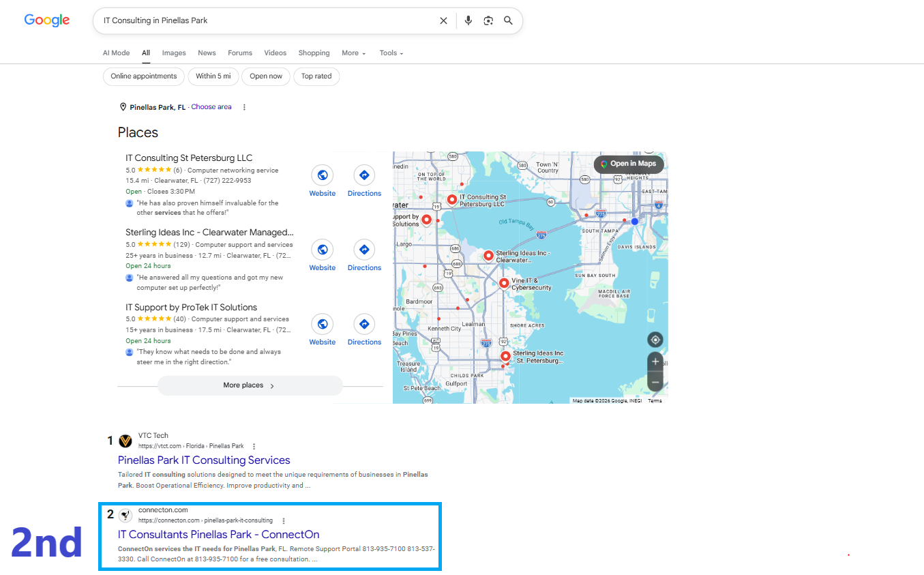924x575 pixels.
Task: Open Website for IT Consulting St Petersburg LLC
Action: point(323,181)
